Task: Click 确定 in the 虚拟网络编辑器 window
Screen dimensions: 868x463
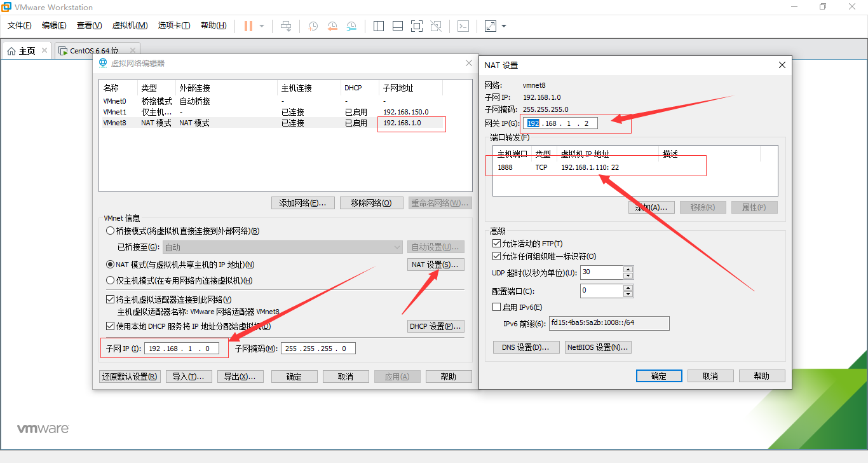Action: 294,377
